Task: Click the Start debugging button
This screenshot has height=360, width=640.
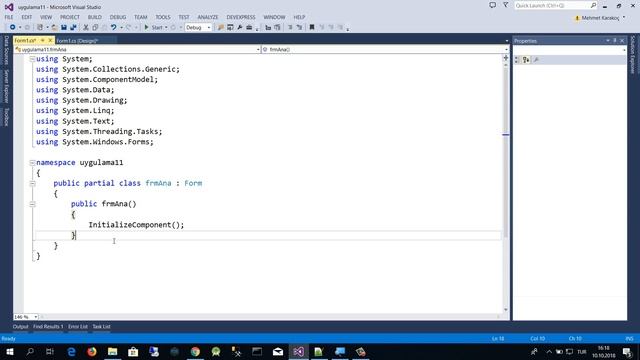Action: click(153, 27)
